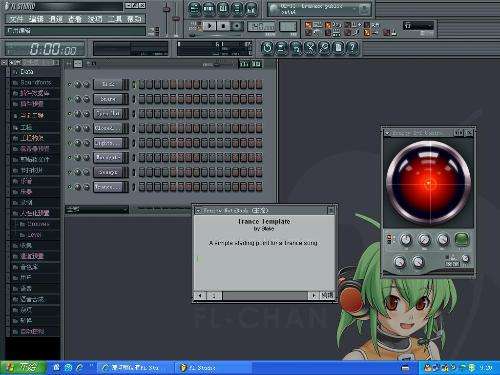The image size is (500, 375).
Task: Open the 帮助 (Help) menu
Action: coord(134,19)
